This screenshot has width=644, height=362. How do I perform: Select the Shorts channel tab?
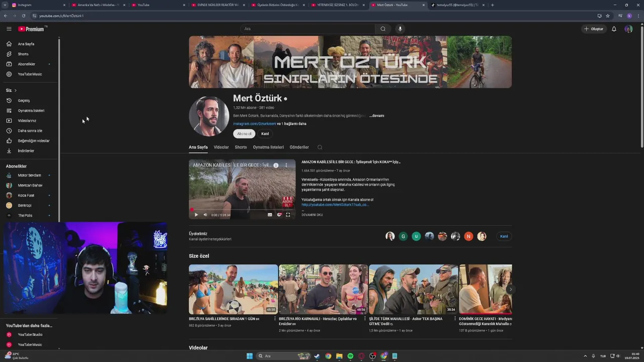[x=241, y=147]
